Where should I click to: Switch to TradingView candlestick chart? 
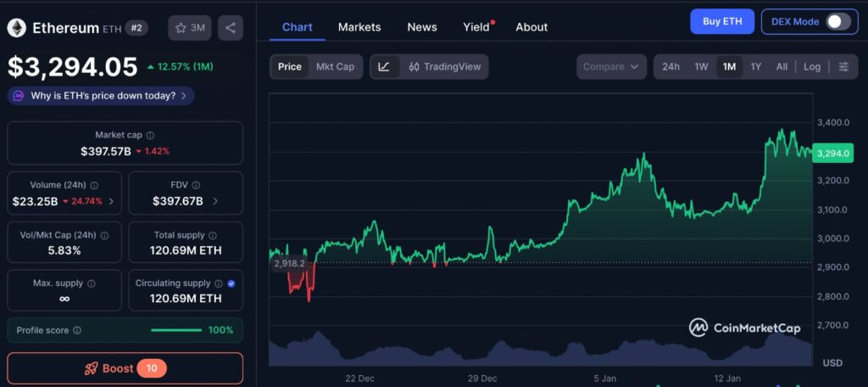444,67
